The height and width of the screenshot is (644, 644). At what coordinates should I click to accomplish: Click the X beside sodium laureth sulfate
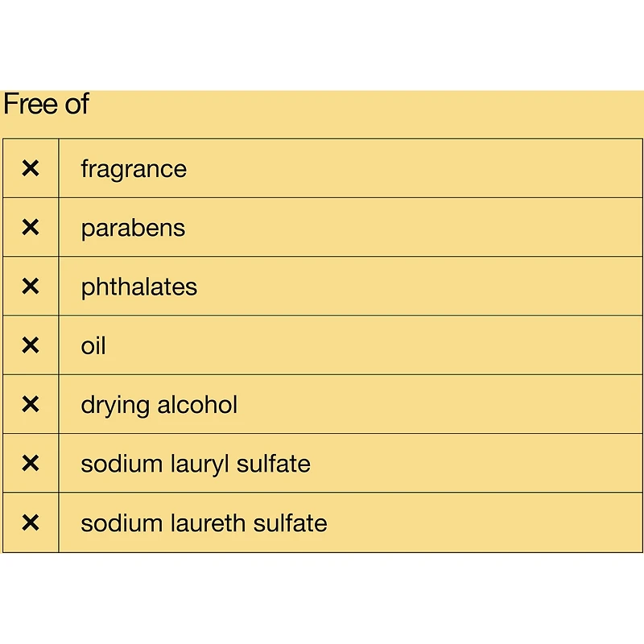[30, 523]
